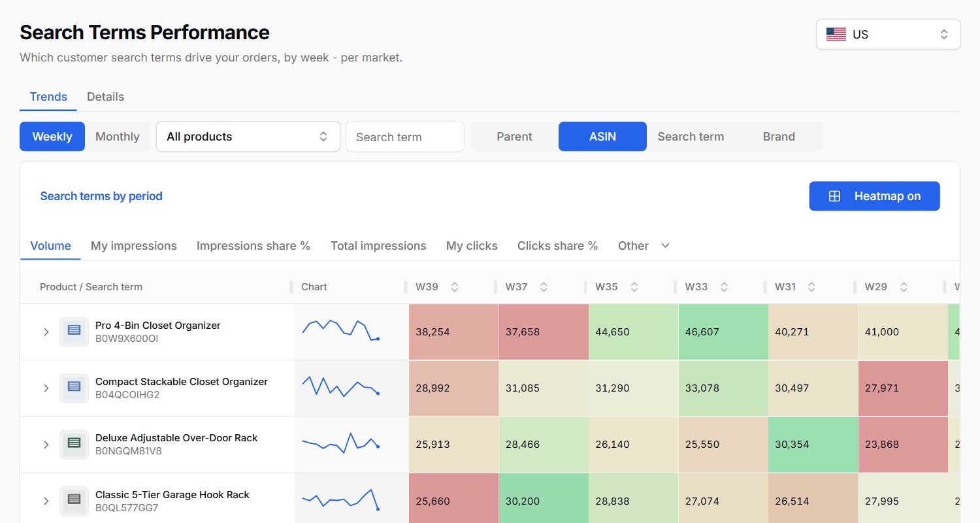Click the Pro 4-Bin Closet Organizer product icon
This screenshot has width=980, height=523.
tap(74, 331)
